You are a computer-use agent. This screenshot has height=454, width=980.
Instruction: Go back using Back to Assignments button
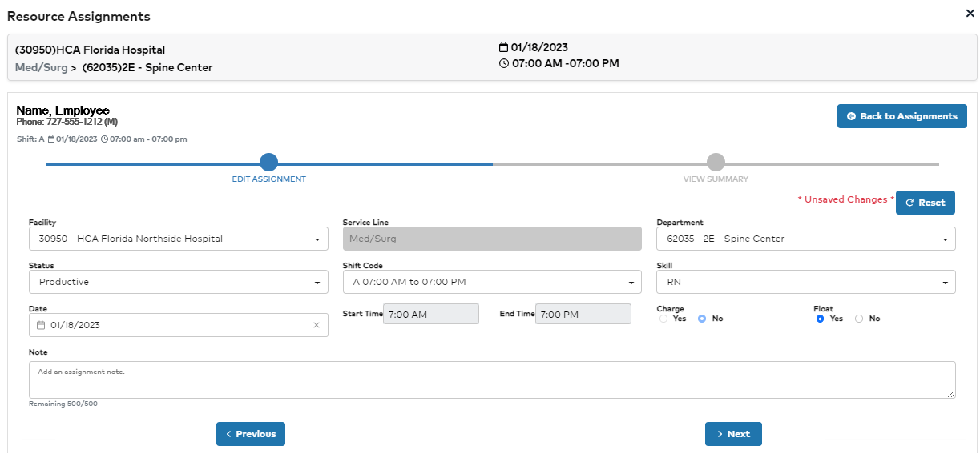(901, 116)
